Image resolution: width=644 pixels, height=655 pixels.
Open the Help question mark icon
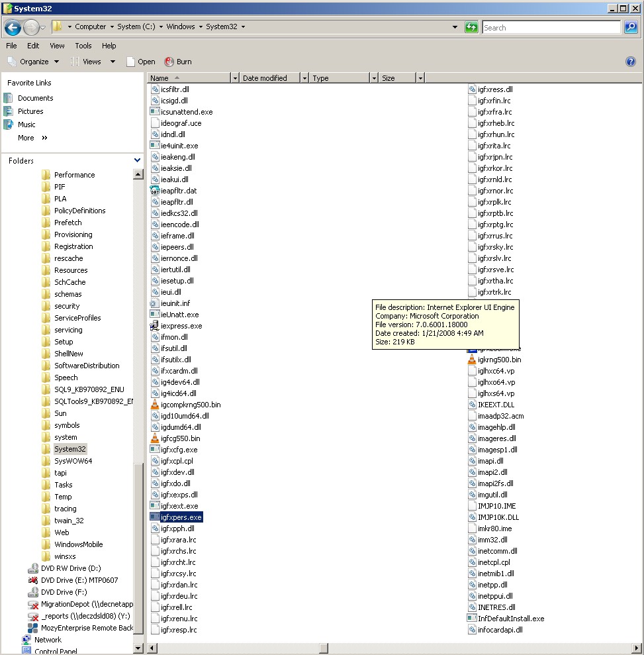coord(630,62)
